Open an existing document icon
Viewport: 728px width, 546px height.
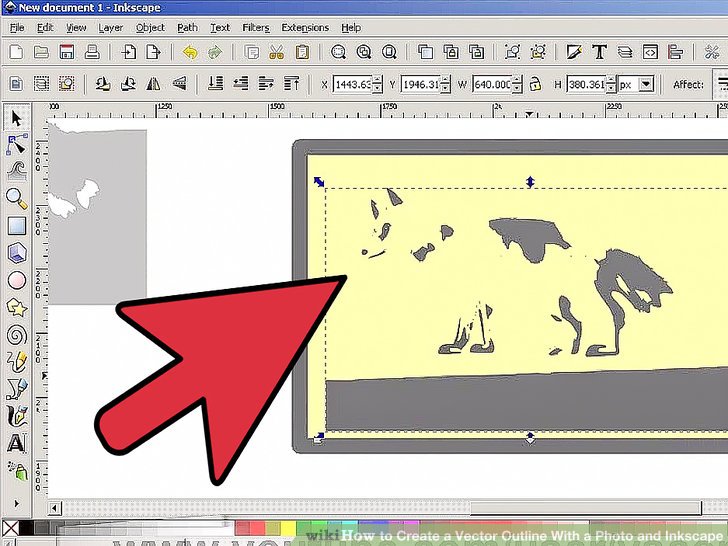(x=41, y=52)
